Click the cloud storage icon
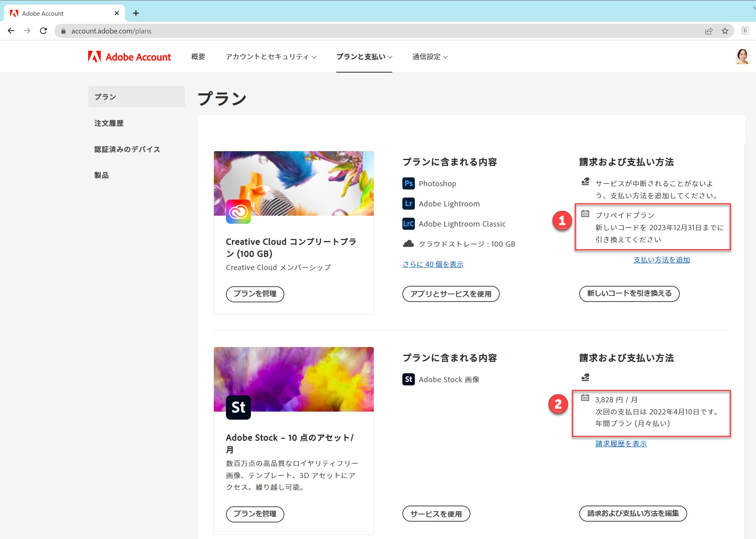This screenshot has height=539, width=756. click(408, 243)
